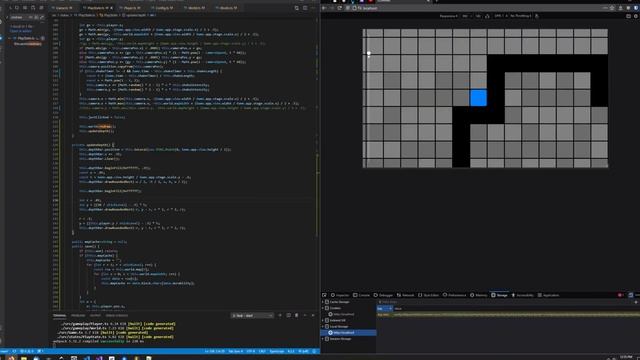Maximize the terminal panel size
The height and width of the screenshot is (360, 640).
pyautogui.click(x=305, y=316)
